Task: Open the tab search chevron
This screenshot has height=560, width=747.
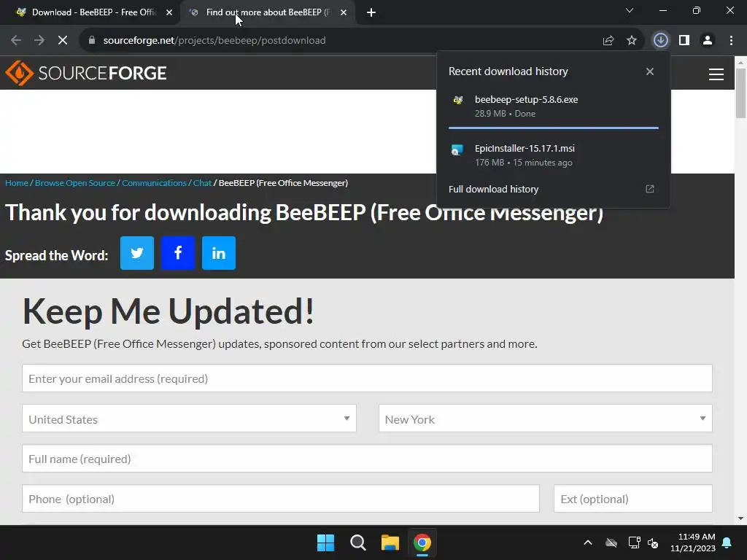Action: pyautogui.click(x=630, y=10)
